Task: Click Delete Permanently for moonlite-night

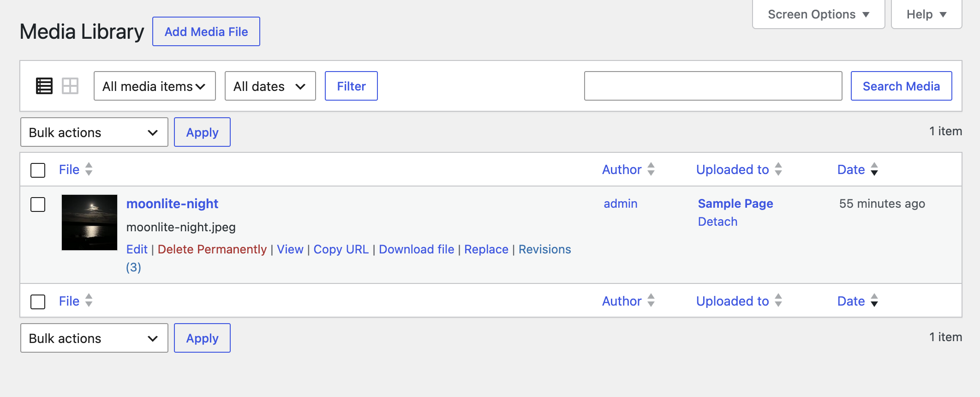Action: pyautogui.click(x=212, y=249)
